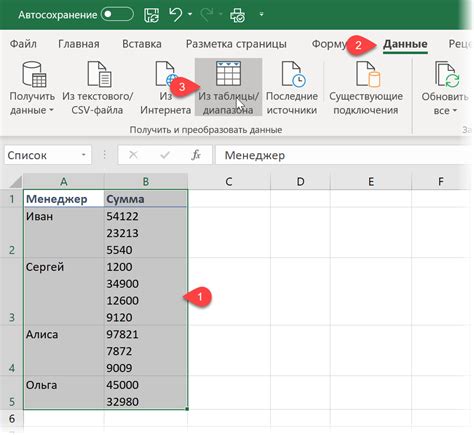
Task: Click cell containing Иван
Action: click(x=64, y=232)
